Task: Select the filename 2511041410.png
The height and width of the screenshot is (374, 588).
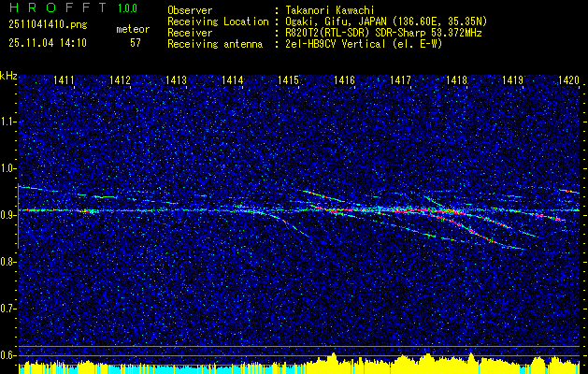Action: (x=48, y=24)
